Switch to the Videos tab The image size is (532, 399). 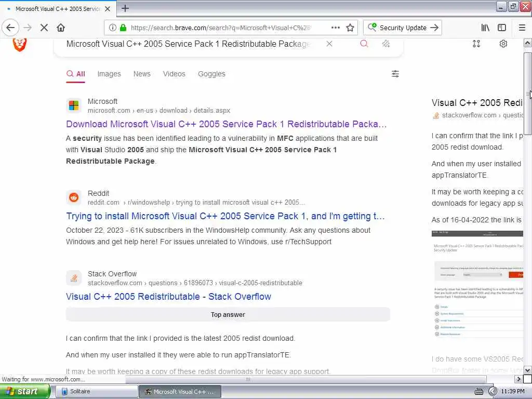coord(174,74)
